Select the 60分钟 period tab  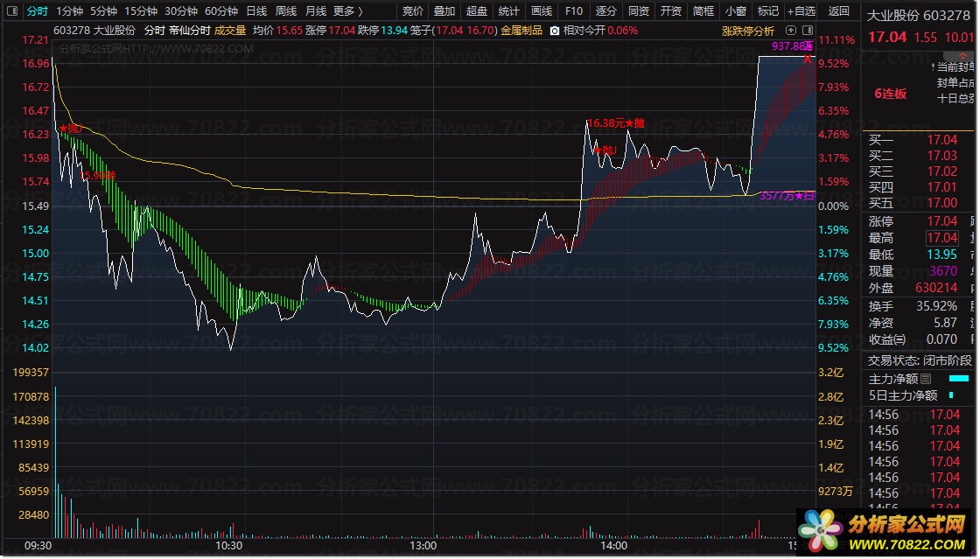221,10
